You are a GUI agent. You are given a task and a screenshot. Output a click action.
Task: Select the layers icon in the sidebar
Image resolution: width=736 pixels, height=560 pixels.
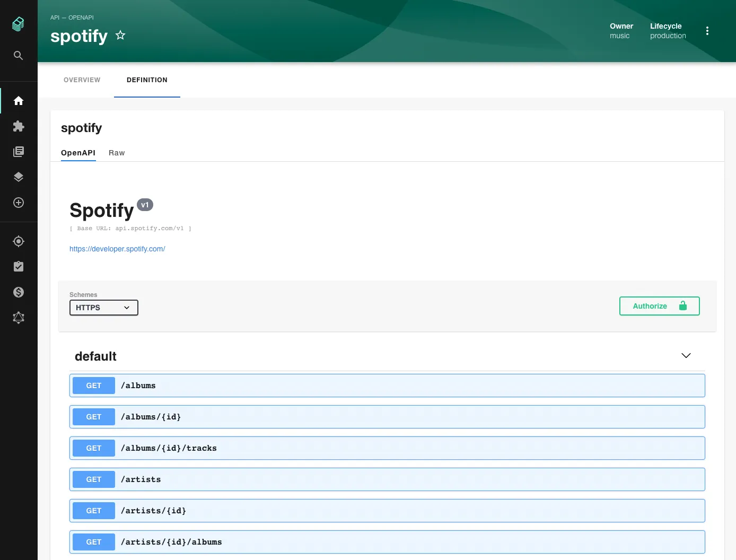point(19,177)
